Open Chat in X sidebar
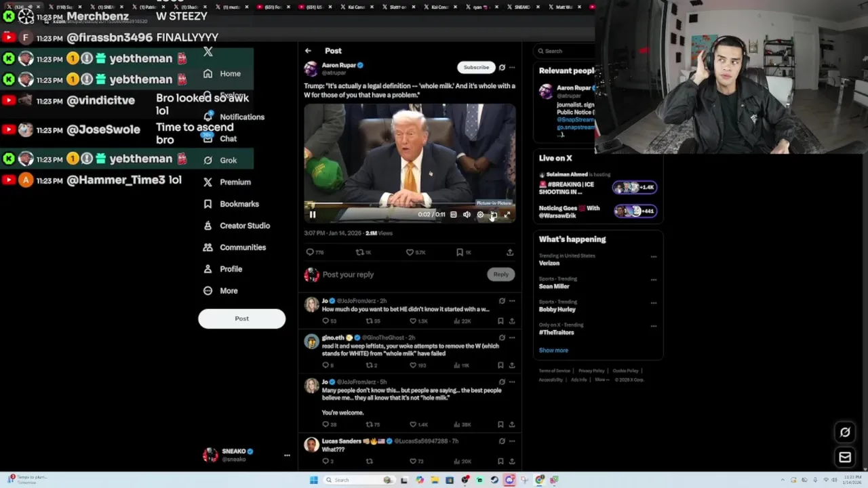868x488 pixels. pos(220,138)
